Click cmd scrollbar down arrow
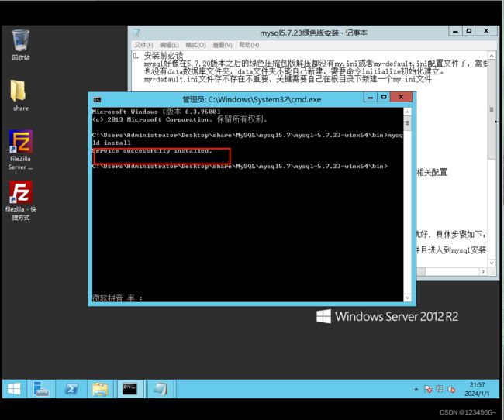Screen dimensions: 504x420 (407, 298)
